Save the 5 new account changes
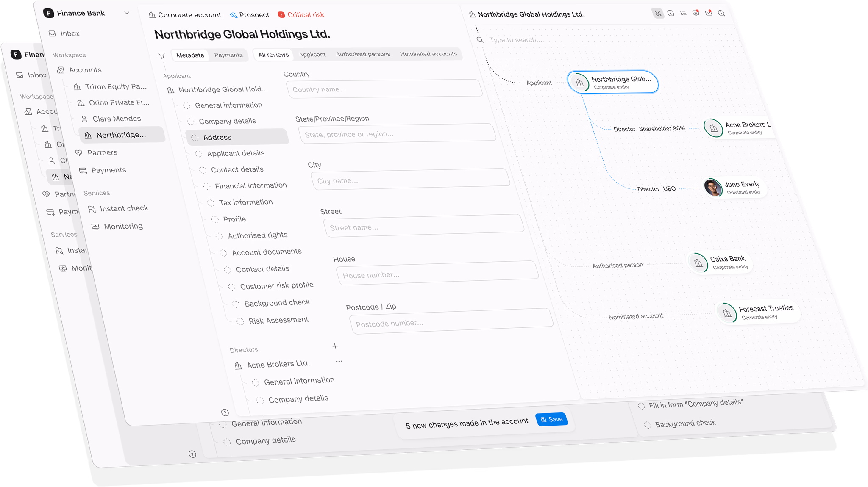 pos(551,419)
